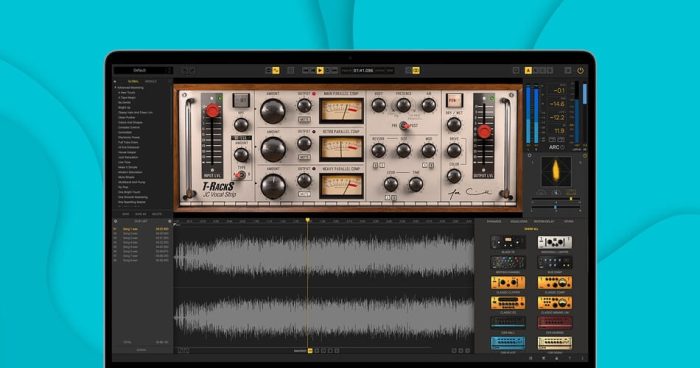This screenshot has width=700, height=368.
Task: Select the CSR Inverse reverb thumbnail
Action: click(x=554, y=323)
